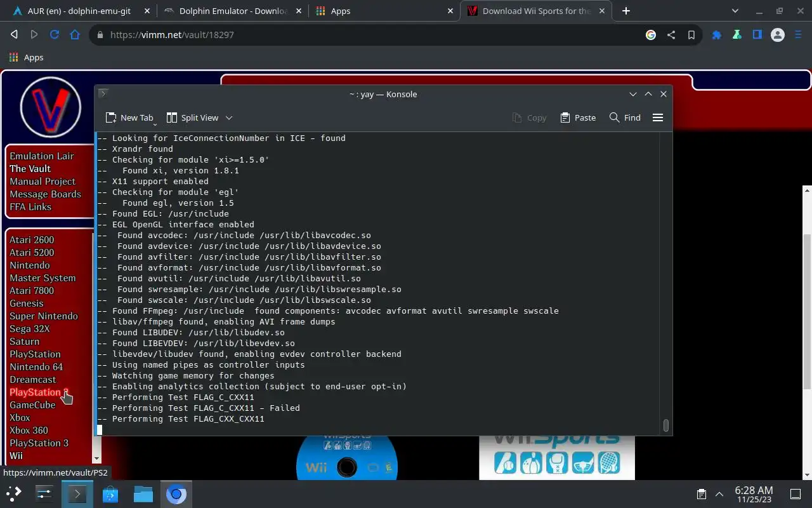The image size is (812, 508).
Task: Open Konsole Split View
Action: 192,117
